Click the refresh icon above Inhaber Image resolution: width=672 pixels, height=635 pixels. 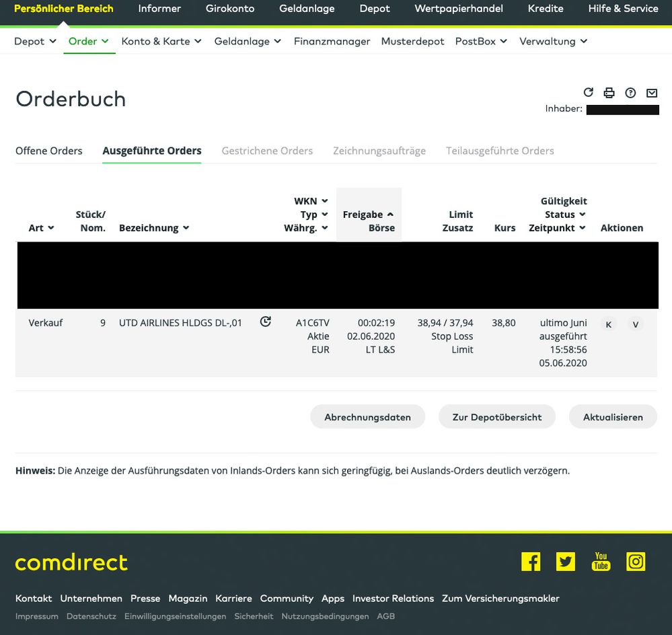pyautogui.click(x=589, y=92)
